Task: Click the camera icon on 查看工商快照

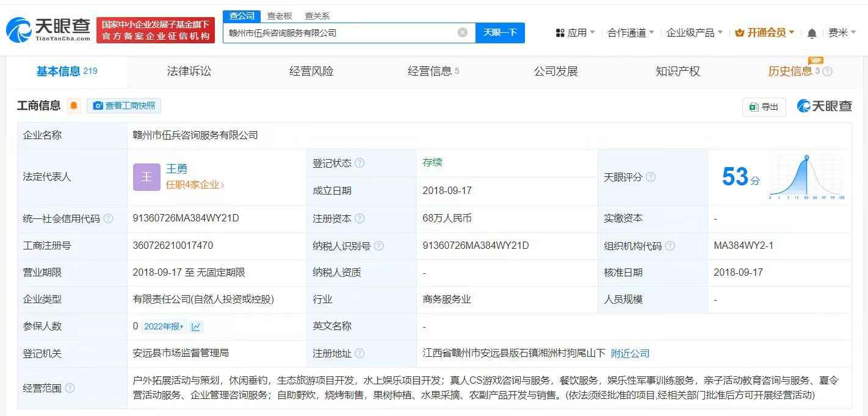Action: click(98, 106)
